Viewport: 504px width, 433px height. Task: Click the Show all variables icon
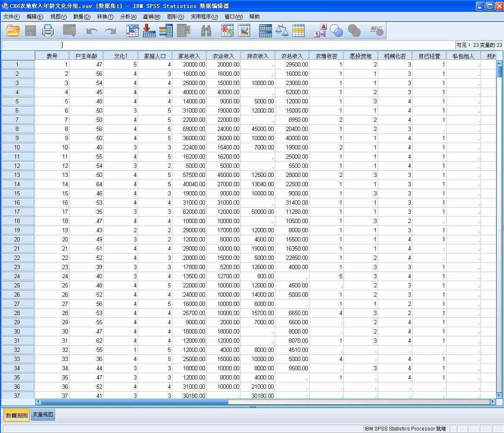tap(354, 31)
